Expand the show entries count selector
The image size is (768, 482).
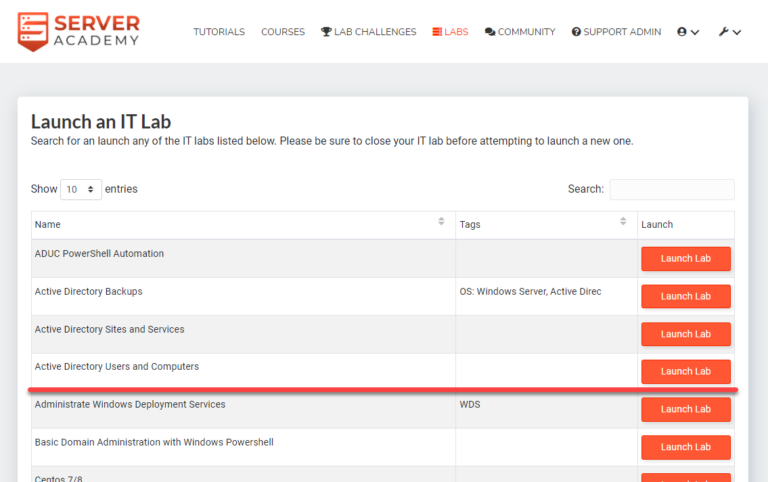pos(81,189)
